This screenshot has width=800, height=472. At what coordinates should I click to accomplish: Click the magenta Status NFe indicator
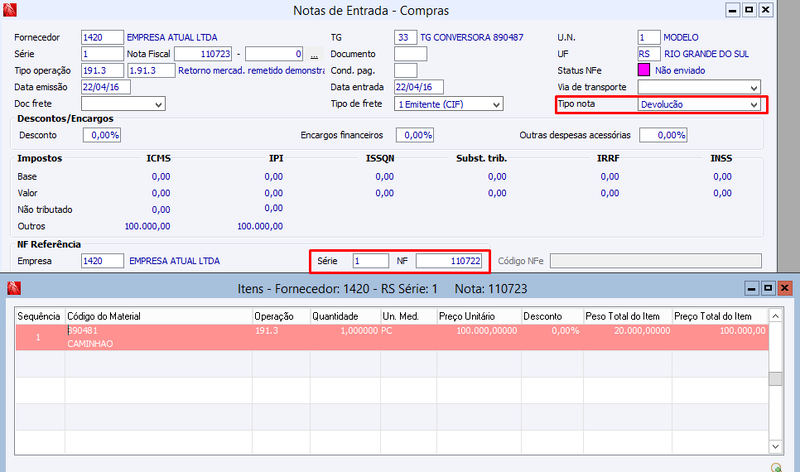coord(644,70)
